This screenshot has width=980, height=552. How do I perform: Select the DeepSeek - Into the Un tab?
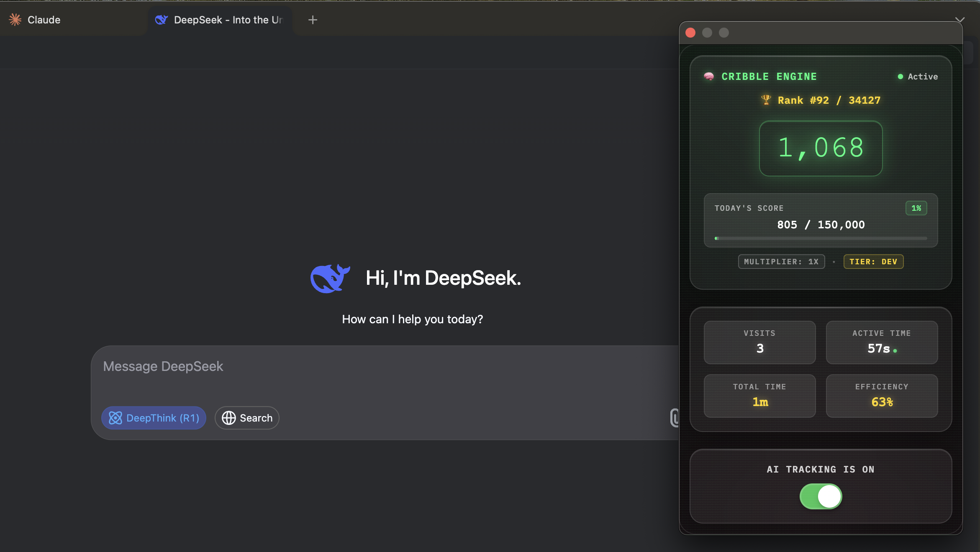click(220, 20)
